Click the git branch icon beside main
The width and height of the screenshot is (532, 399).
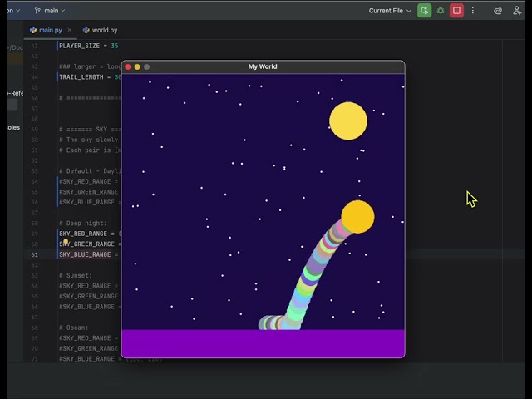coord(37,11)
